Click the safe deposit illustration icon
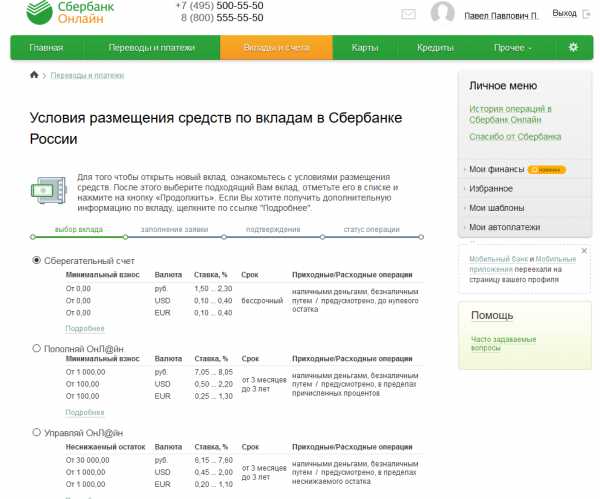Screen dimensions: 600x499 coord(49,190)
